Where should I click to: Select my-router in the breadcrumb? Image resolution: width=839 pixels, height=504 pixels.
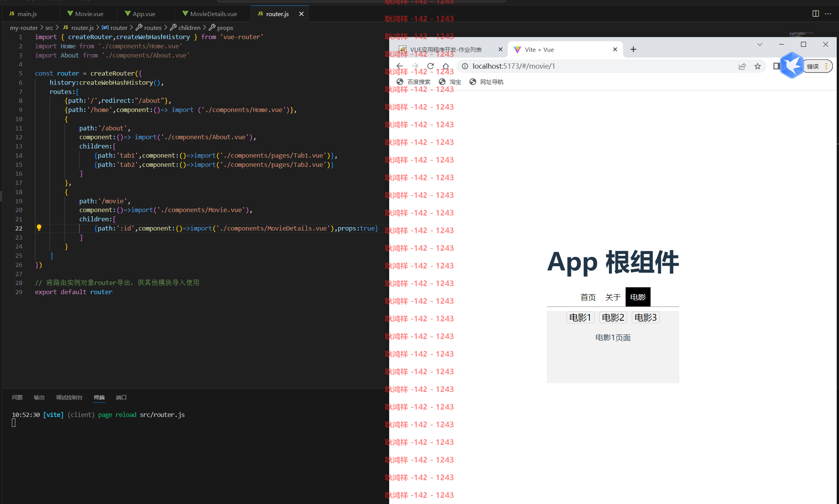[x=24, y=28]
